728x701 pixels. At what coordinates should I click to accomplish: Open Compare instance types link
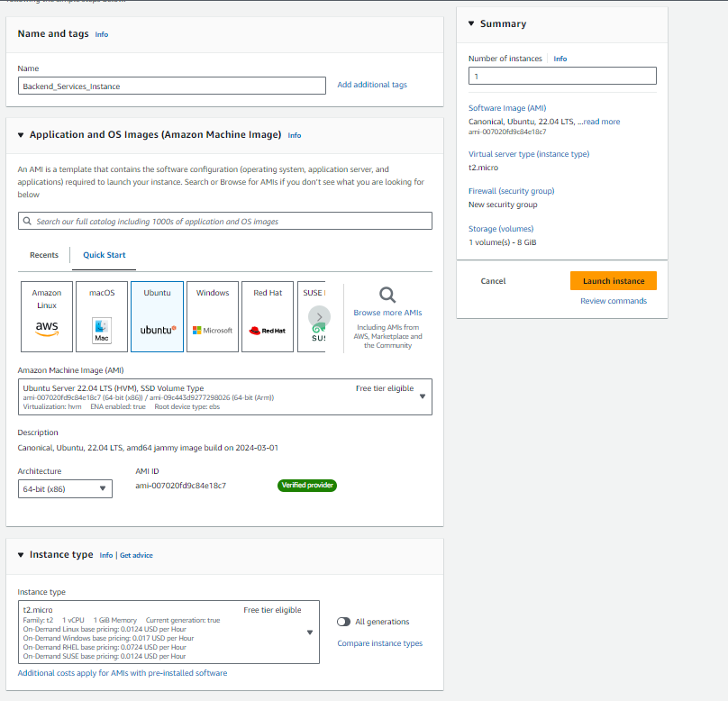(380, 643)
